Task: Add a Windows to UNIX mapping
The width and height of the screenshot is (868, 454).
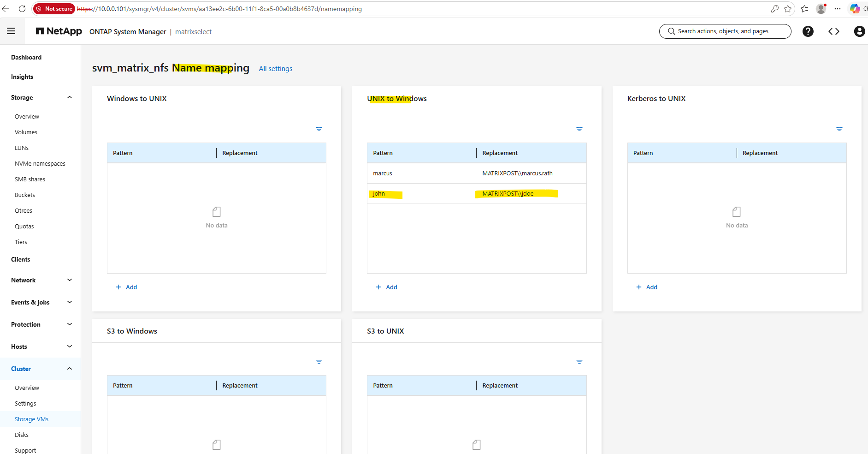Action: click(x=126, y=287)
